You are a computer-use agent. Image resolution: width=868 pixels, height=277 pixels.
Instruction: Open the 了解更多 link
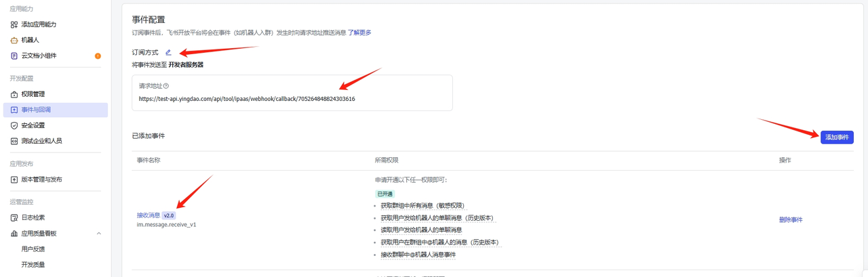click(359, 33)
